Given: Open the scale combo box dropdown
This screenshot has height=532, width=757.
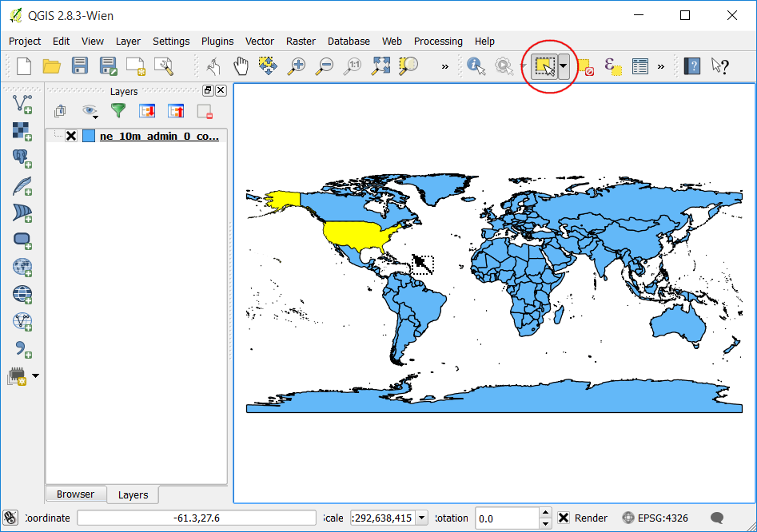Looking at the screenshot, I should (x=421, y=518).
